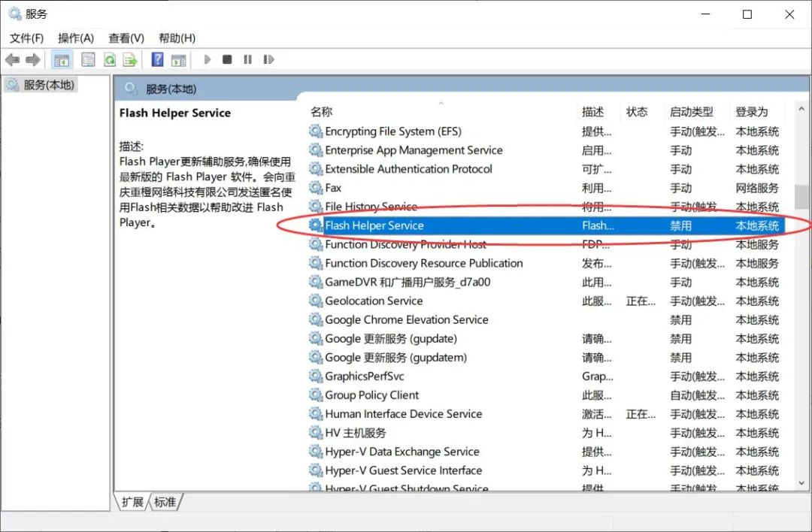The width and height of the screenshot is (812, 532).
Task: Toggle the show/hide action pane icon
Action: coord(179,60)
